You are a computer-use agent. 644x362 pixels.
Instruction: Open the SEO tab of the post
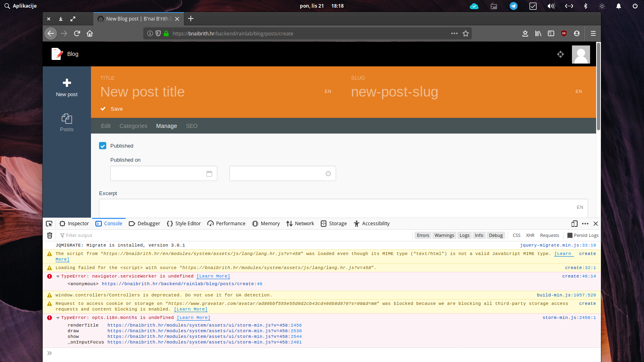coord(192,126)
